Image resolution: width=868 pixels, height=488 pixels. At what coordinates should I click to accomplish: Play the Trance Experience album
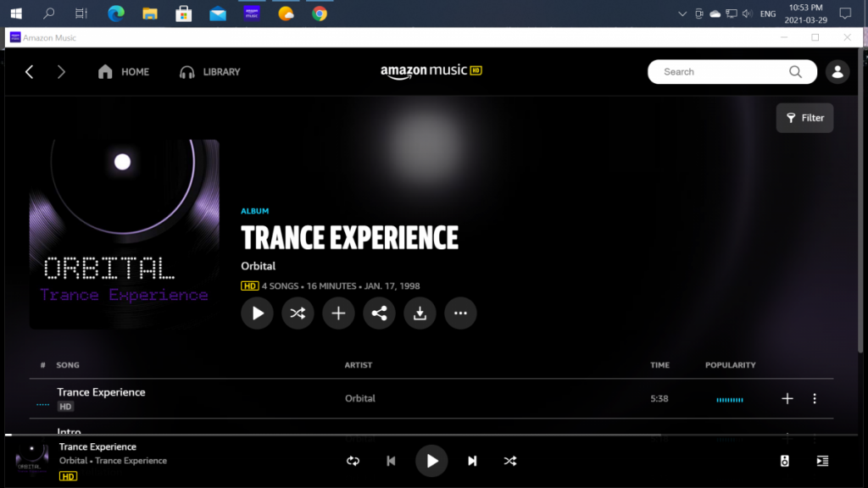(257, 313)
